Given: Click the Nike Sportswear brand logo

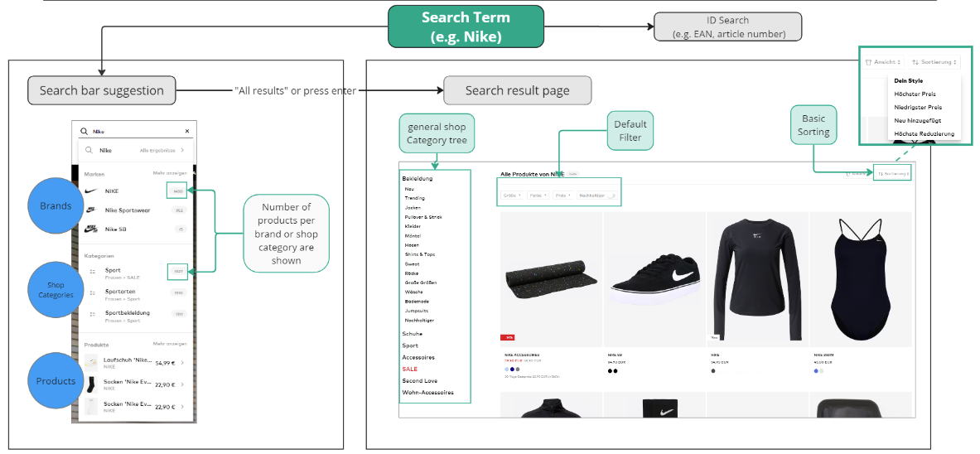Looking at the screenshot, I should coord(92,210).
